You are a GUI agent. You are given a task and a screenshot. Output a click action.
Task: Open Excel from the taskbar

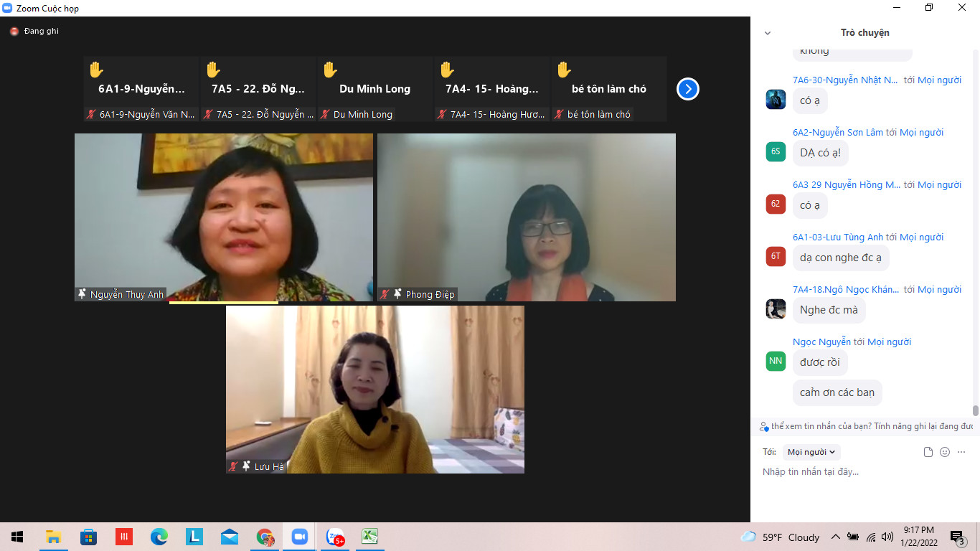(369, 537)
